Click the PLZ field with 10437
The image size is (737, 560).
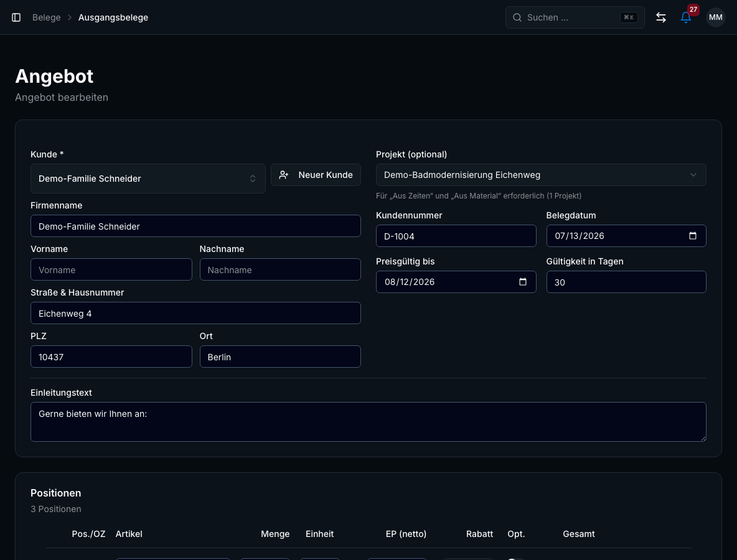coord(111,357)
